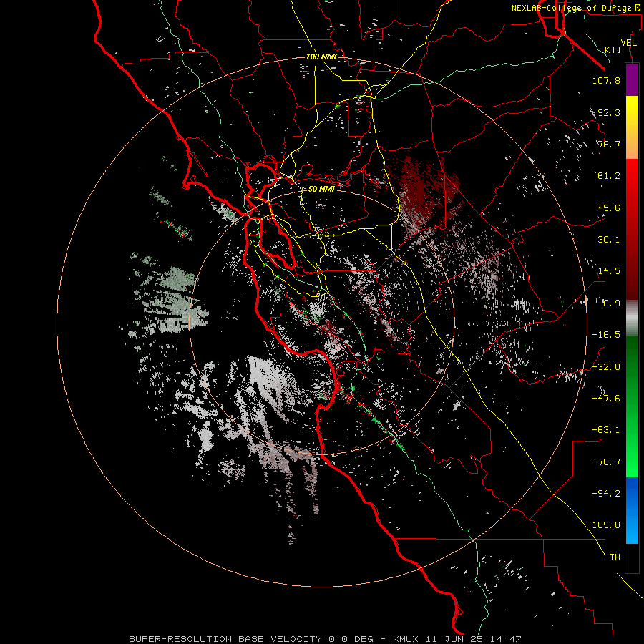Viewport: 644px width, 644px height.
Task: Select the 92.3 legend value
Action: 609,112
